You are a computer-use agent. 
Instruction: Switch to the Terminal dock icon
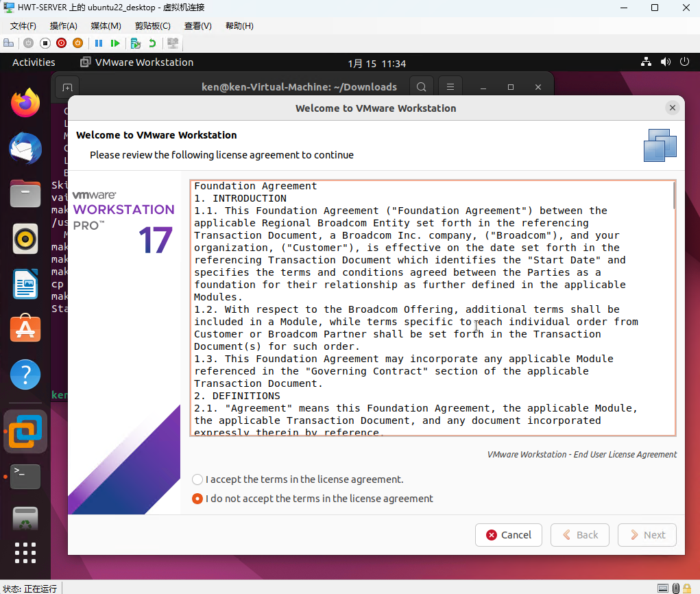(25, 477)
